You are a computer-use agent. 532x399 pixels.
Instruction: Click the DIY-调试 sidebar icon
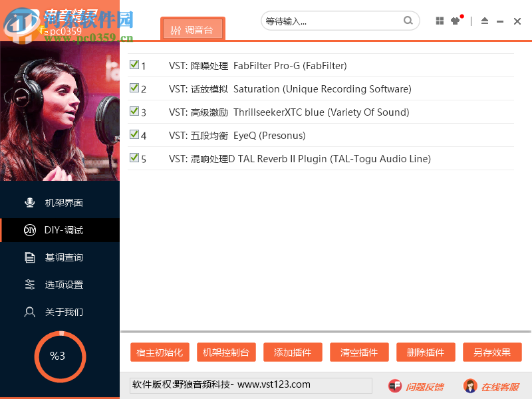[29, 229]
